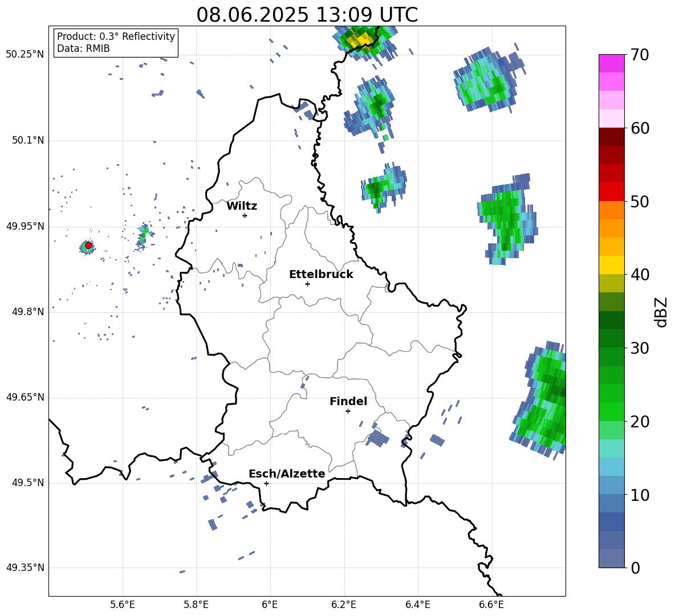Image resolution: width=675 pixels, height=616 pixels.
Task: Click the Esch/Alzette station label
Action: coord(287,474)
